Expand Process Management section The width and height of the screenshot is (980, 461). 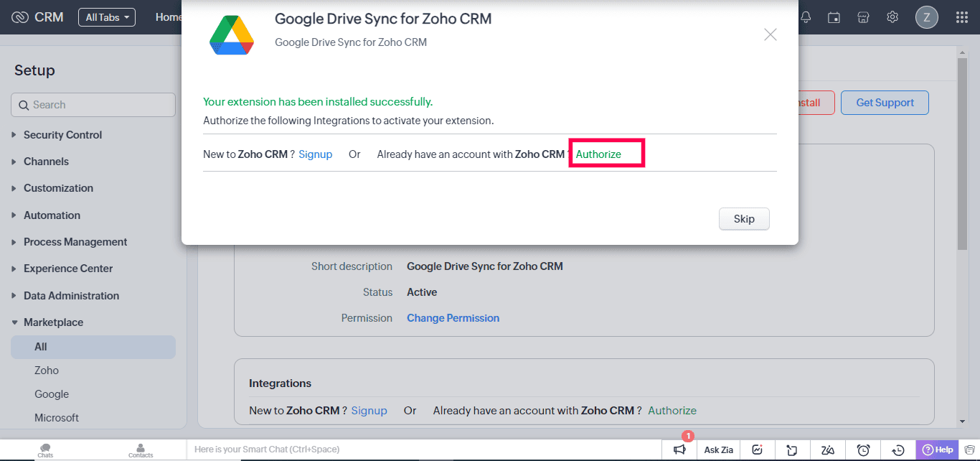pyautogui.click(x=70, y=242)
